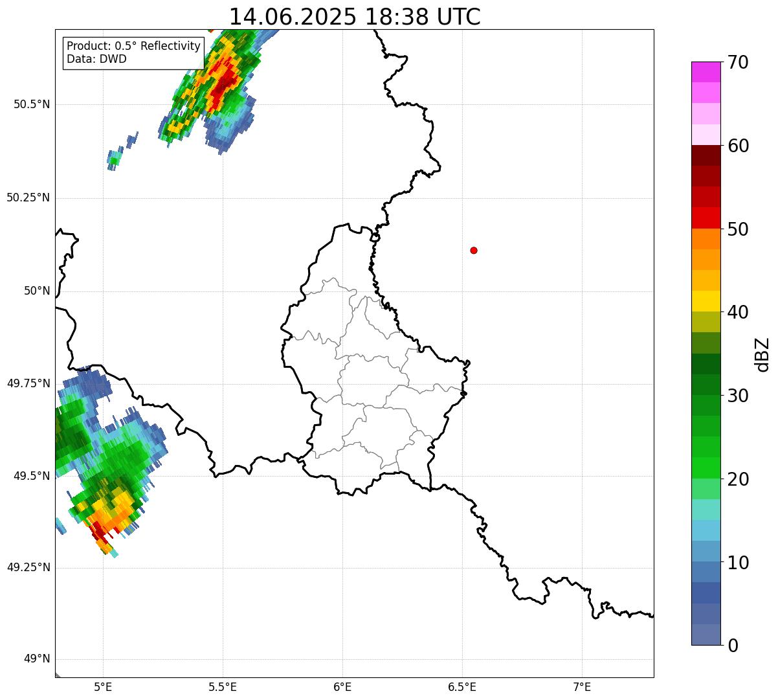Click the colorbar tick label 40
This screenshot has height=700, width=778.
738,312
